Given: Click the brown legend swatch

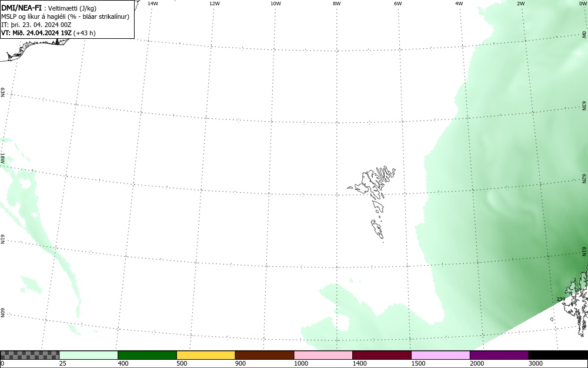Looking at the screenshot, I should point(265,355).
